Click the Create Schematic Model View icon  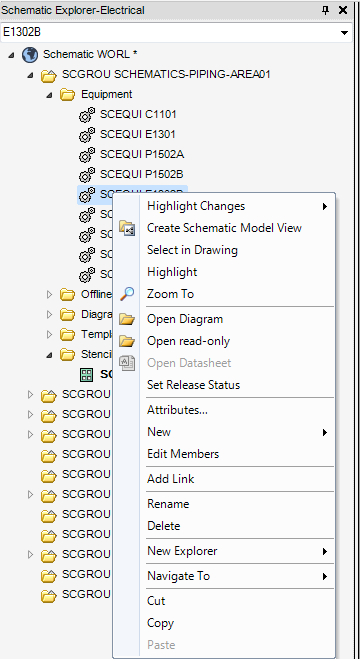127,228
